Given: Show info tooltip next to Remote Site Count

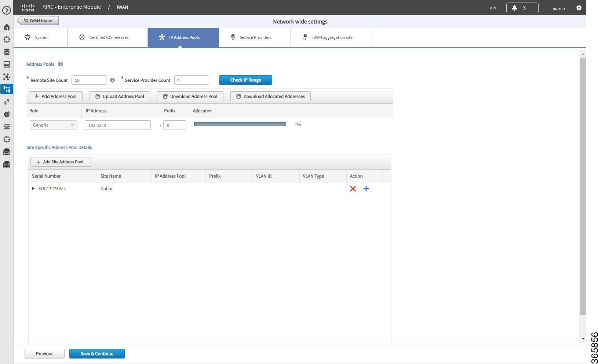Looking at the screenshot, I should pos(112,80).
